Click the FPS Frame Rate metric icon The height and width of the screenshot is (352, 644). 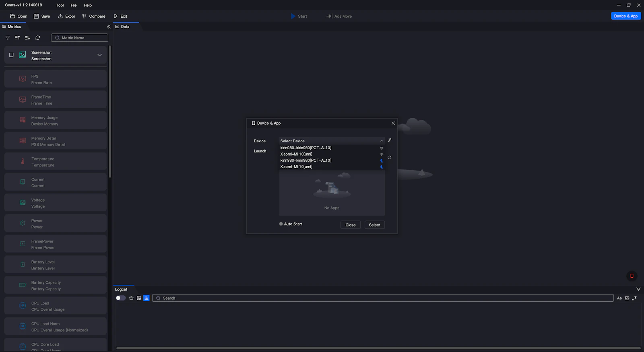click(23, 79)
